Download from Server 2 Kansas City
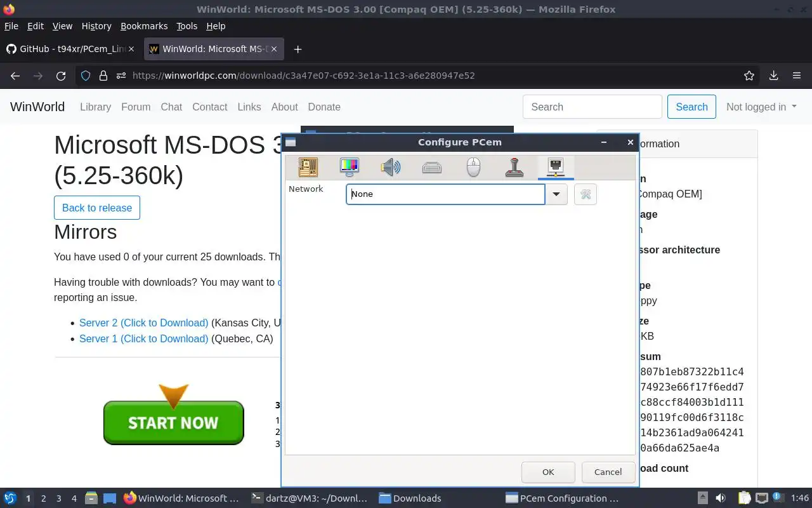Viewport: 812px width, 508px height. coord(143,323)
